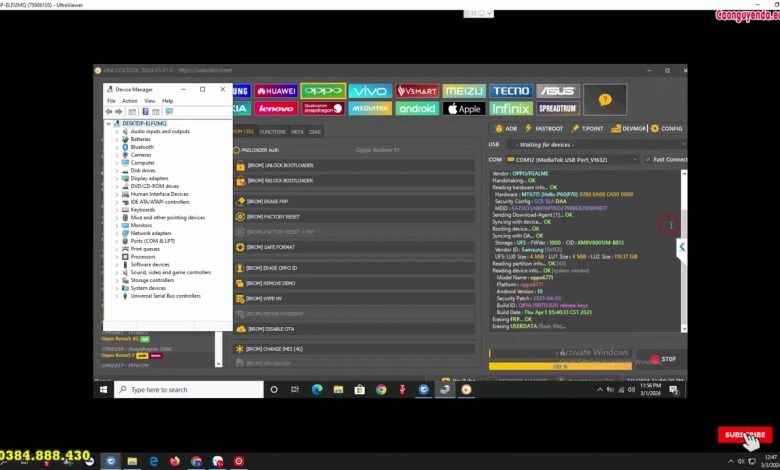Select the OPPO brand tile
Image resolution: width=780 pixels, height=470 pixels.
[323, 91]
